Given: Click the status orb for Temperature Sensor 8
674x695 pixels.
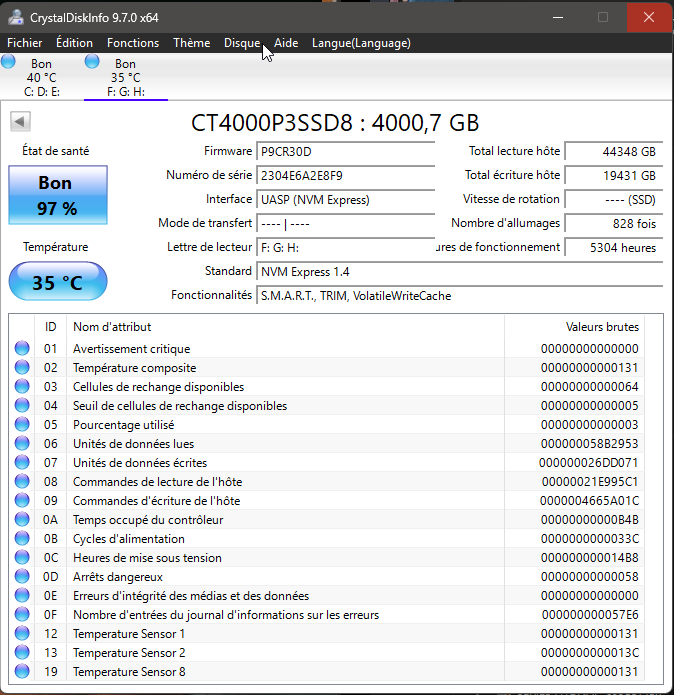Looking at the screenshot, I should 22,672.
